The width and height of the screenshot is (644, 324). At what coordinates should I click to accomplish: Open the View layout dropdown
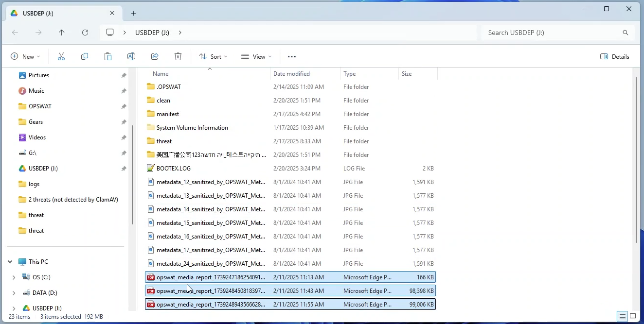(256, 57)
